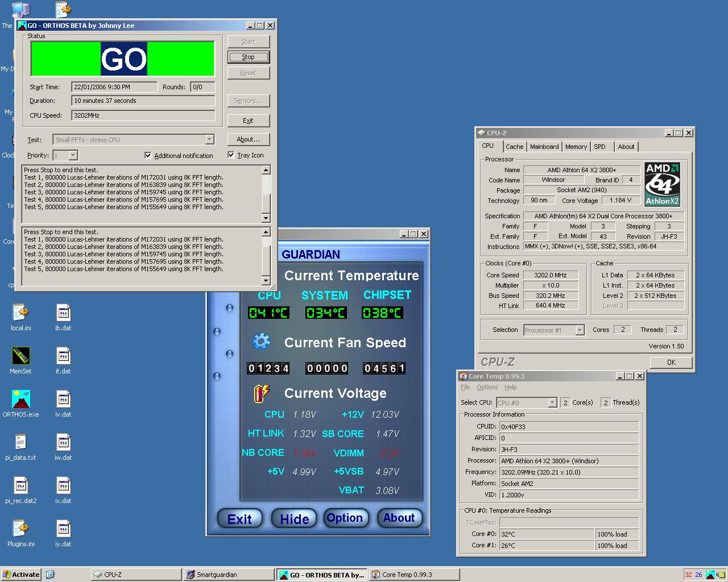
Task: Switch to the SPD tab in CPU-Z
Action: click(x=600, y=147)
